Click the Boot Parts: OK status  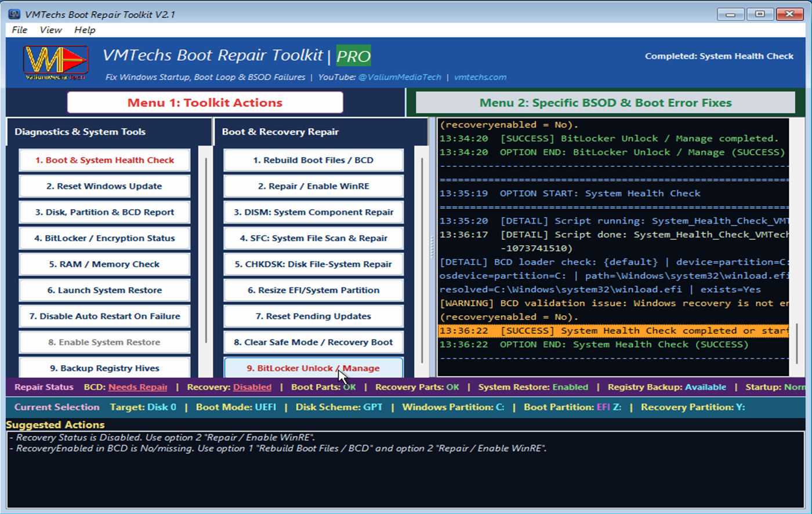324,387
